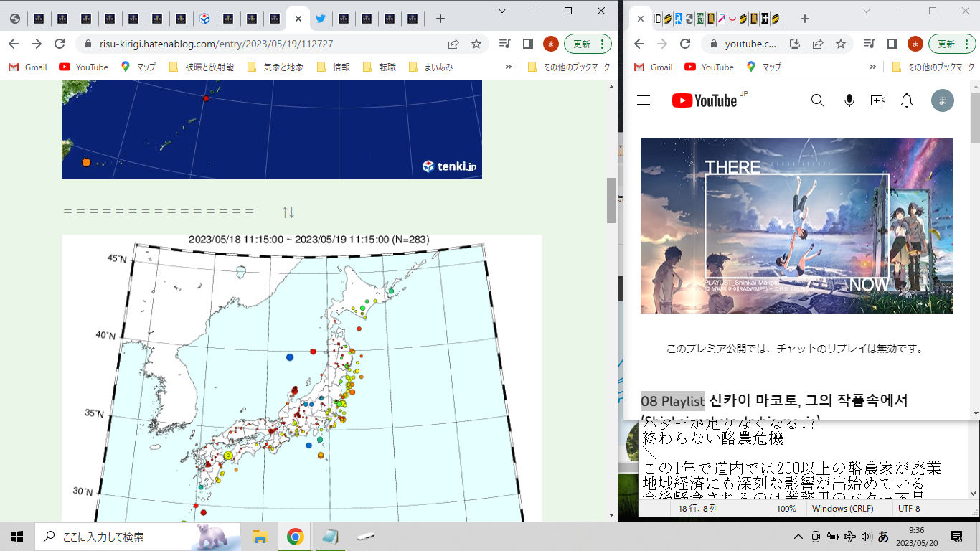
Task: Show hidden system tray icons
Action: (x=798, y=537)
